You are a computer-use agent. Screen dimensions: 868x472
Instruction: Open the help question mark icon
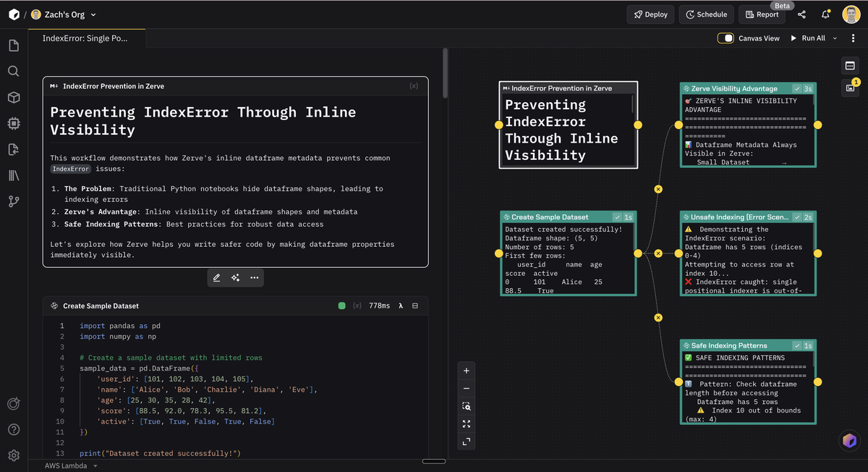14,429
